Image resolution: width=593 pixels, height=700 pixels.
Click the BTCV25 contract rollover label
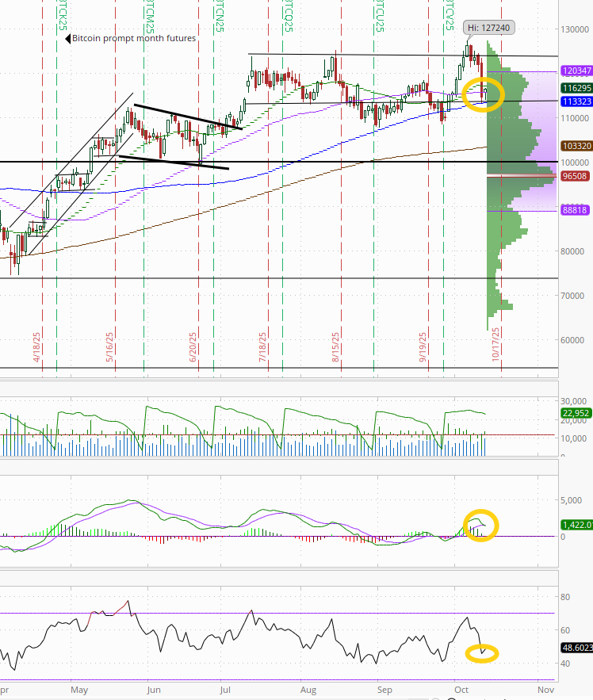pos(450,16)
